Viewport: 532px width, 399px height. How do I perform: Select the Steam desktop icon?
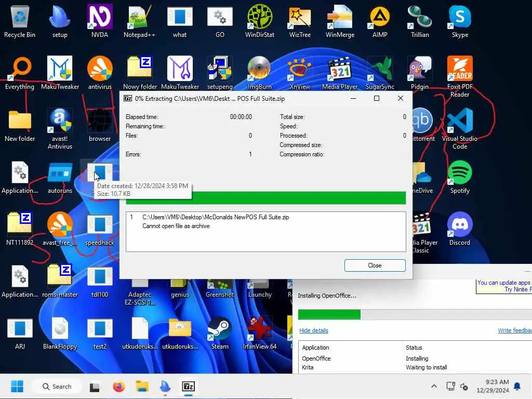click(220, 333)
